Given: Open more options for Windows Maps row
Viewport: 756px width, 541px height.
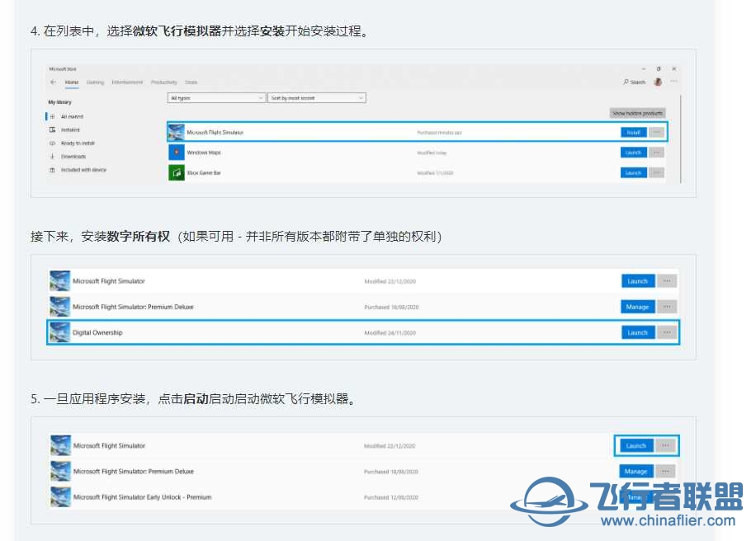Looking at the screenshot, I should (x=656, y=153).
